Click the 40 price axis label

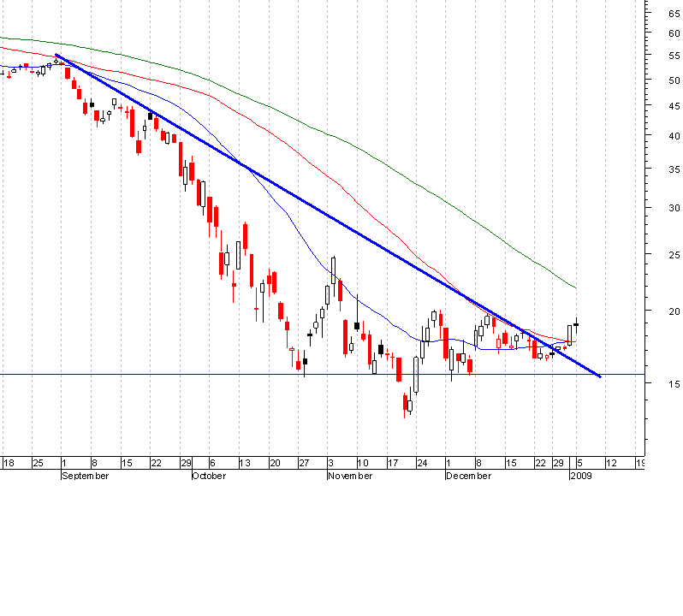(x=674, y=136)
